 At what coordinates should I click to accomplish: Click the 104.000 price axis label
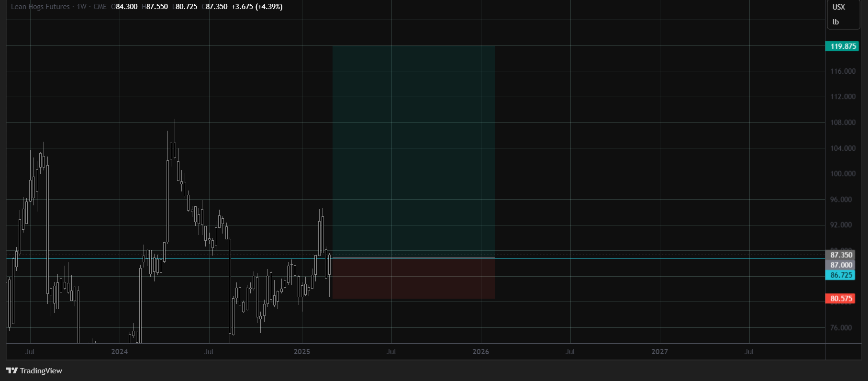(843, 148)
